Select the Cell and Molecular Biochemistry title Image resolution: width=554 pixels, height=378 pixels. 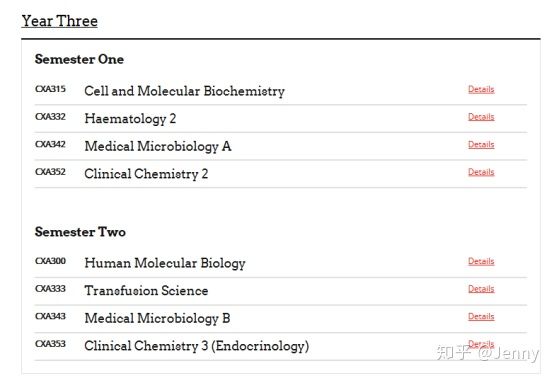[x=184, y=91]
